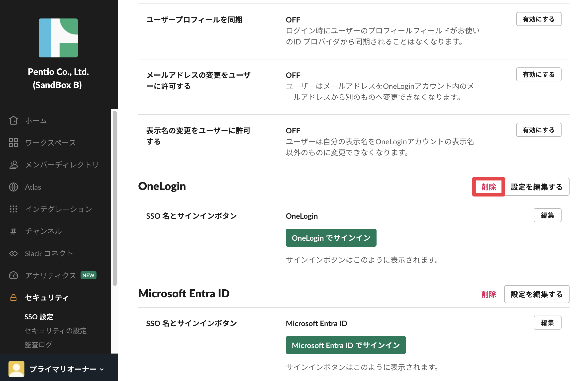
Task: Open the ホーム menu item
Action: tap(36, 121)
